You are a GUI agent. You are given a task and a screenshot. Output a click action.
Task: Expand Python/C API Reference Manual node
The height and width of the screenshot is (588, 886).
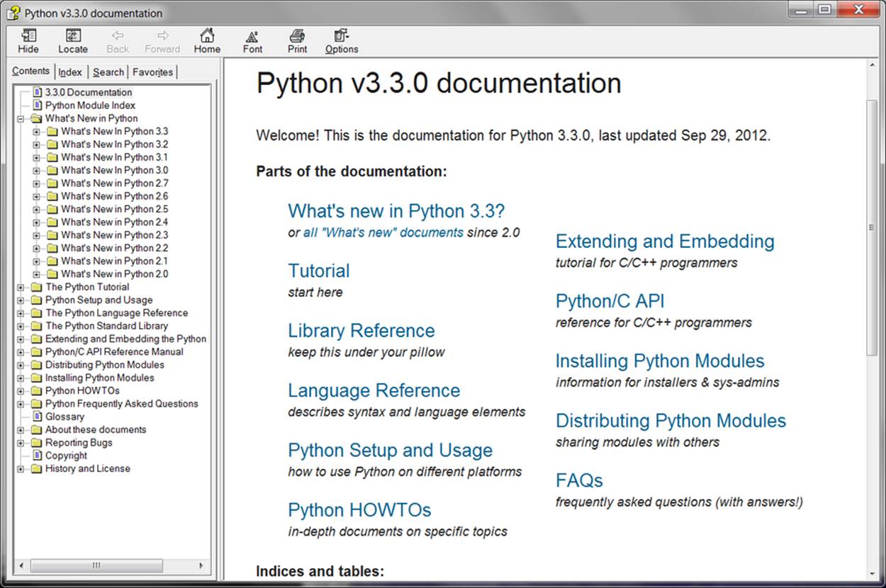(x=21, y=352)
